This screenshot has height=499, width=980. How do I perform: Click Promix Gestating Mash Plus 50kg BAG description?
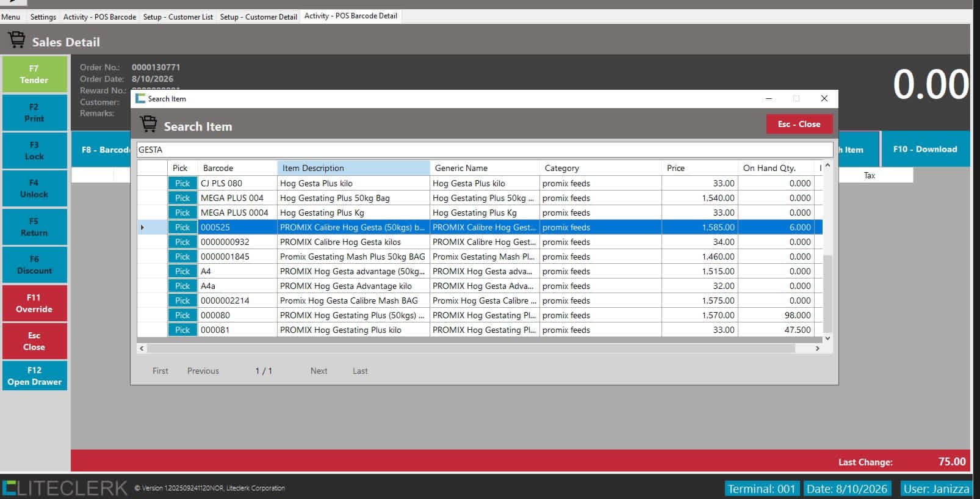(353, 257)
